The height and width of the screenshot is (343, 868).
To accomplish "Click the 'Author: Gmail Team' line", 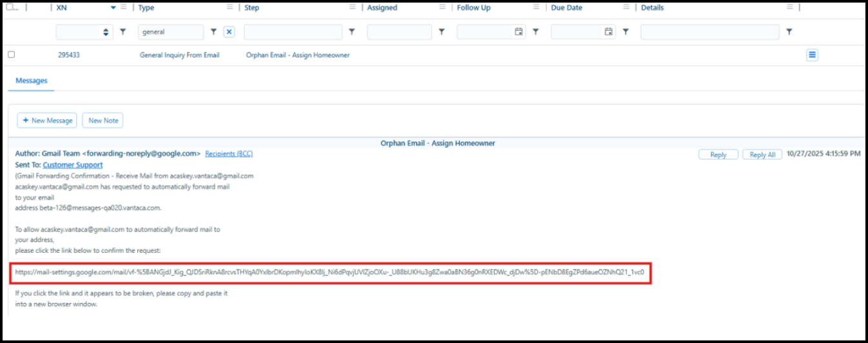I will (108, 153).
